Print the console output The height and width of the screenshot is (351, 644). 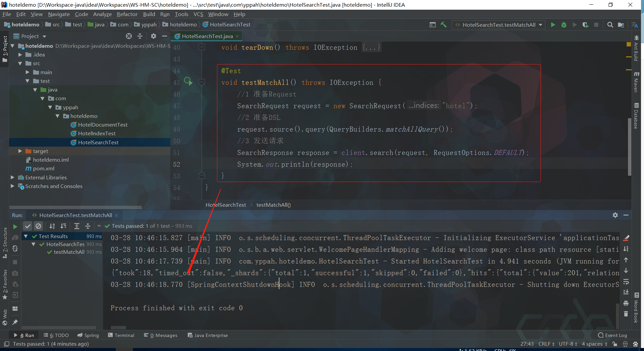[x=626, y=303]
